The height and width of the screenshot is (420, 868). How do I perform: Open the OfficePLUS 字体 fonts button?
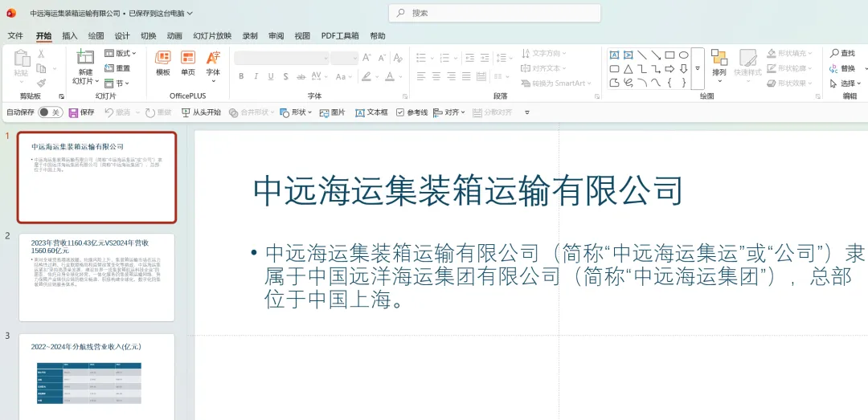(213, 65)
